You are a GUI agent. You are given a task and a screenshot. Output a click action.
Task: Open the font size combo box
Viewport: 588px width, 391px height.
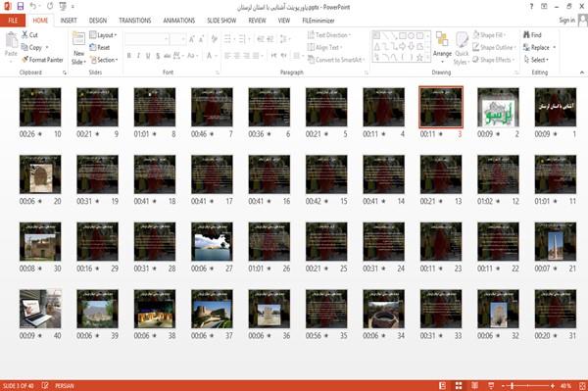tap(177, 39)
